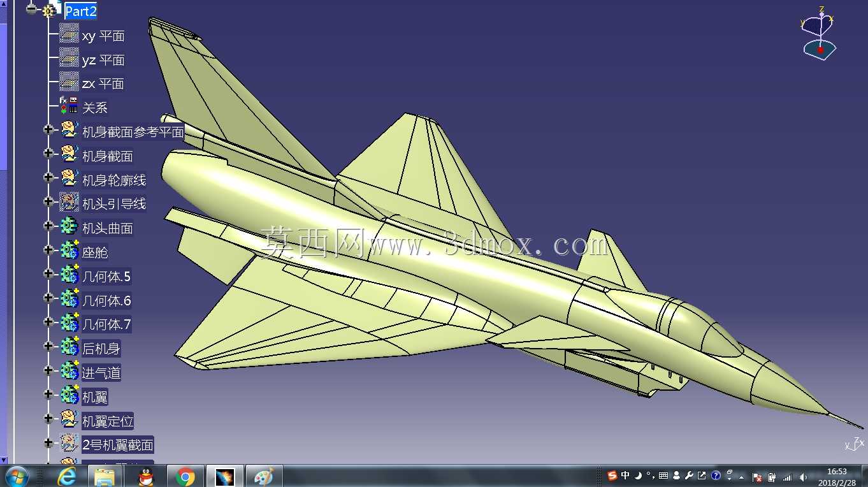Viewport: 868px width, 487px height.
Task: Click the 几何体.6 body icon
Action: 69,299
